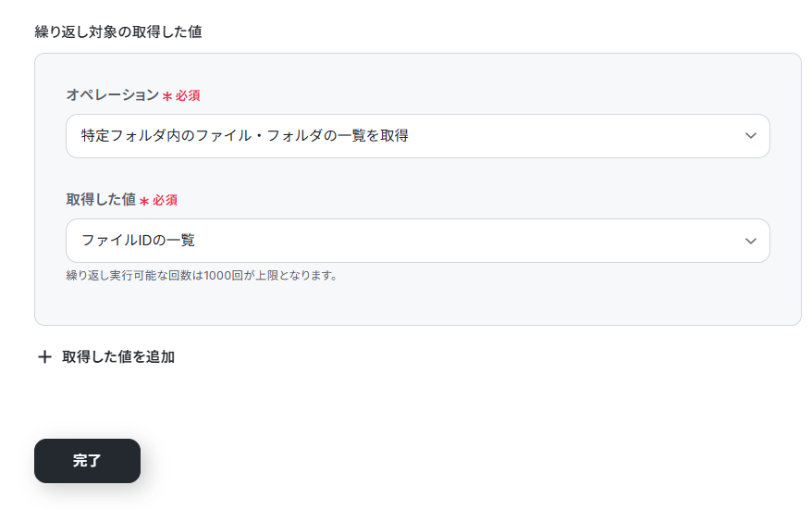Click the 必須 badge beside 取得した値
Screen dimensions: 812x510
click(165, 201)
